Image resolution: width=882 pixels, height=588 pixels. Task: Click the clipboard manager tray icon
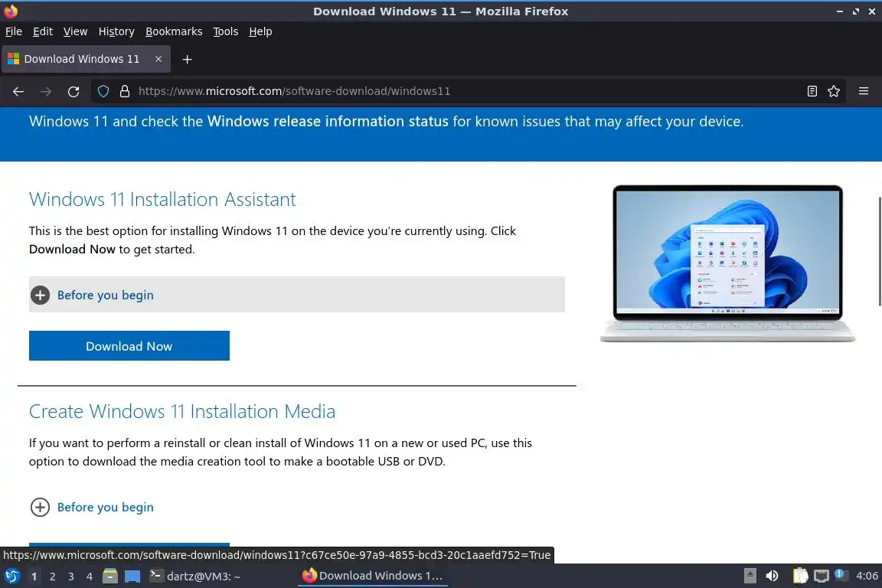[x=800, y=576]
